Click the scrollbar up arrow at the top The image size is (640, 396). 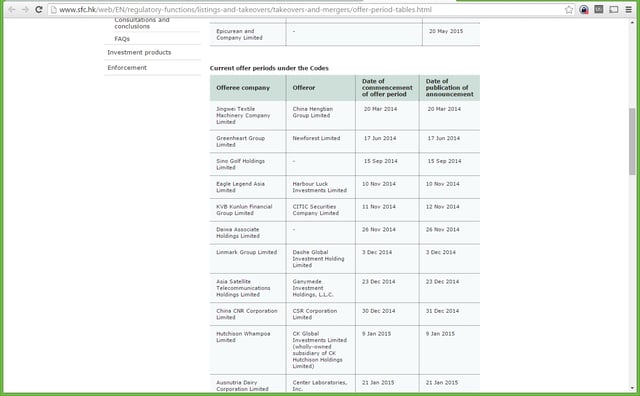point(632,22)
